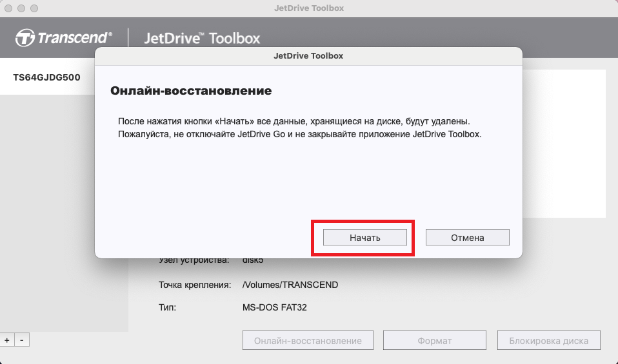Click the MS-DOS FAT32 type value
The height and width of the screenshot is (364, 618).
tap(274, 307)
